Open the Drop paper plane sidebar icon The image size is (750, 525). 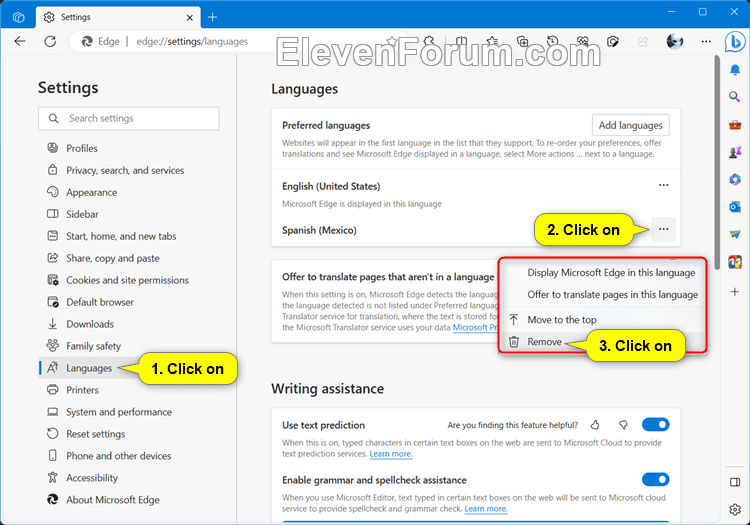click(735, 234)
